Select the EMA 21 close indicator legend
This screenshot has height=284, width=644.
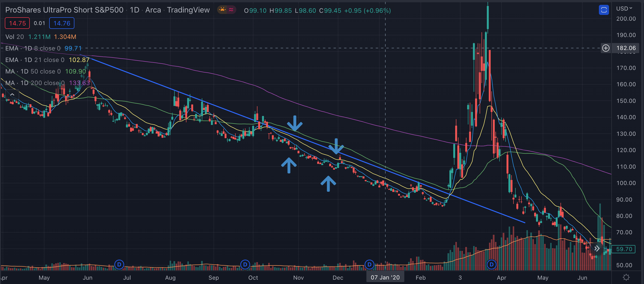[35, 60]
